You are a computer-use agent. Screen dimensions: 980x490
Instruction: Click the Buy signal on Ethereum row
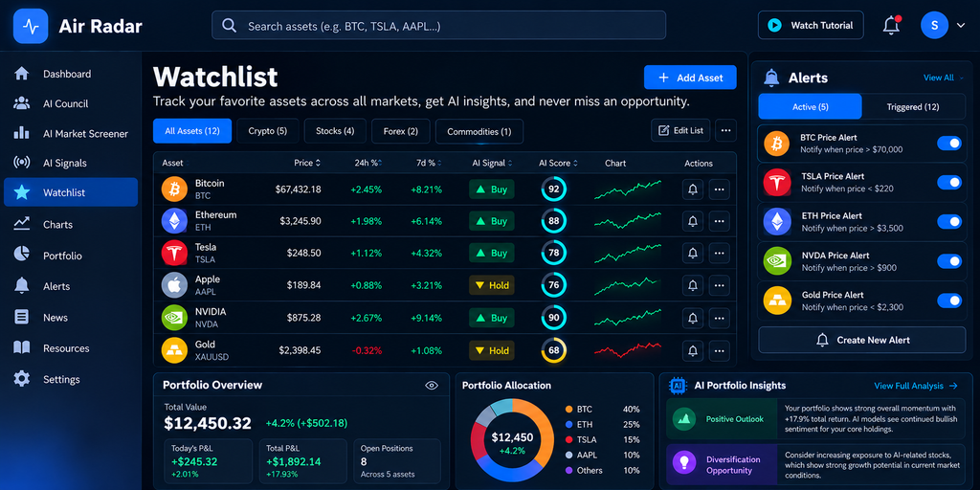[492, 221]
